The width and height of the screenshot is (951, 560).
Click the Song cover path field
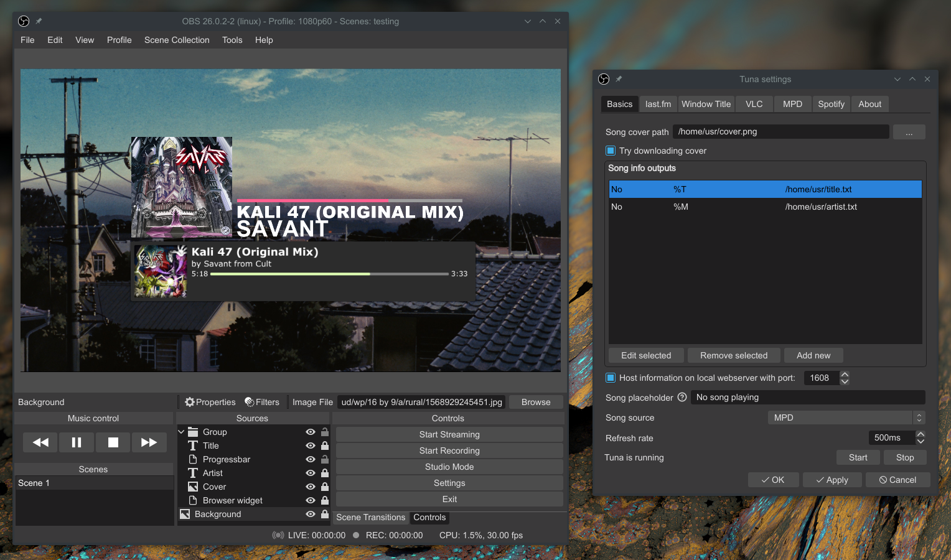click(781, 132)
